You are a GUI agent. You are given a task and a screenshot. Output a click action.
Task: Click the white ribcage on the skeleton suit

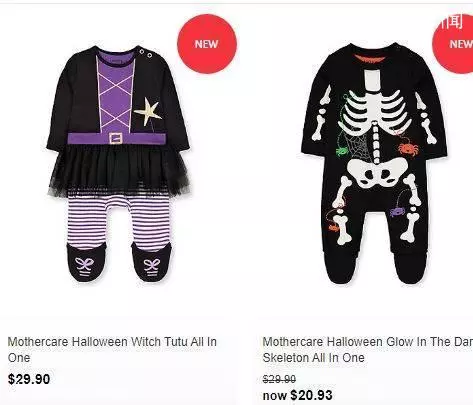[375, 113]
